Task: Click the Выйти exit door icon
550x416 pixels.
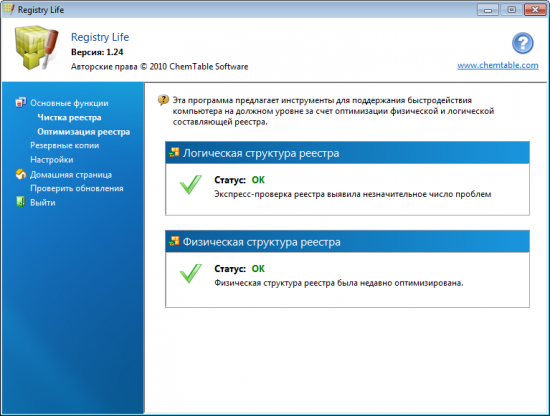Action: click(x=20, y=202)
